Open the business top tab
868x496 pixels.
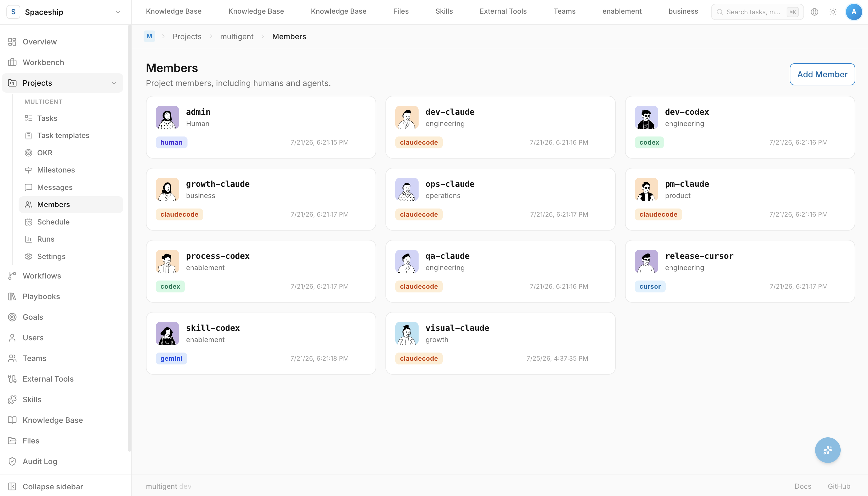pos(683,11)
